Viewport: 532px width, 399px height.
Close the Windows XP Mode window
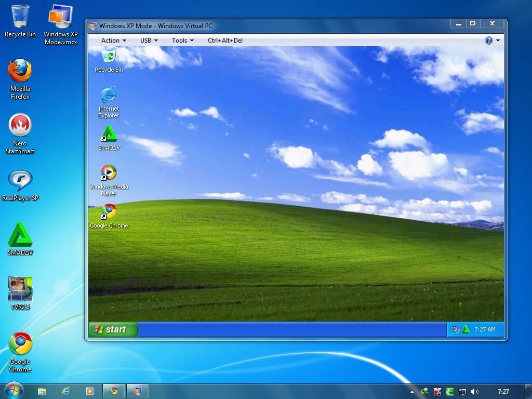click(493, 23)
